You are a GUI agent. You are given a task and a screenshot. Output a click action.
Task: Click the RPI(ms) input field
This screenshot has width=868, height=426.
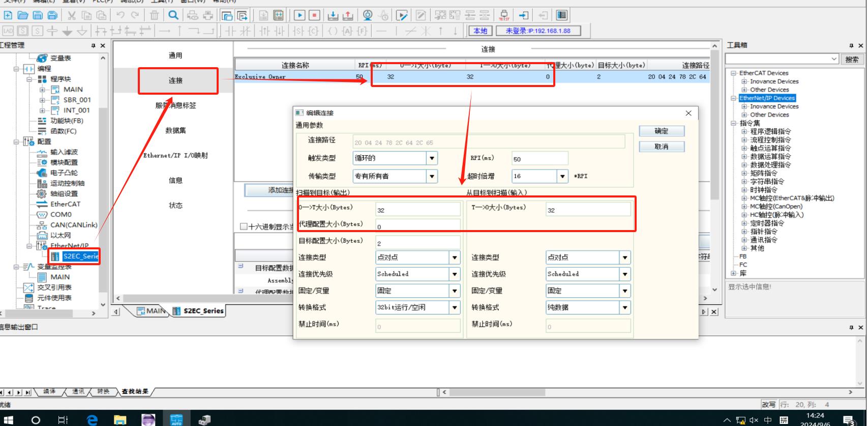[539, 159]
